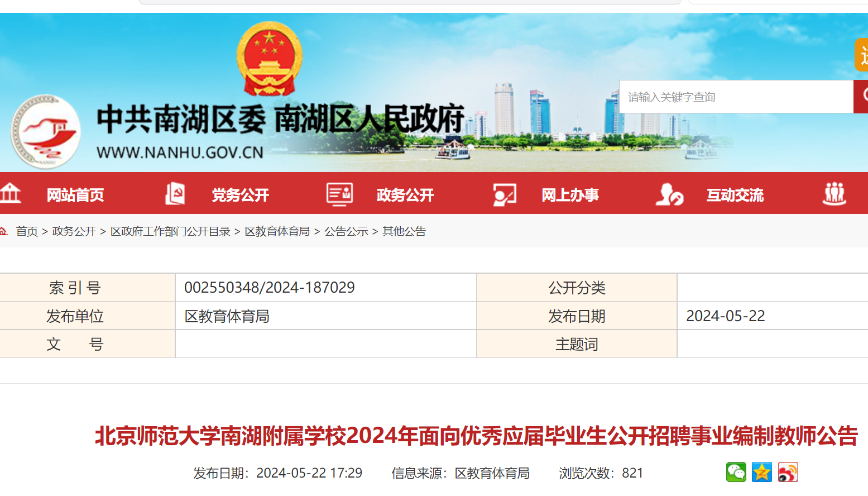The height and width of the screenshot is (496, 868).
Task: Open the 党务公开 menu item
Action: click(240, 195)
